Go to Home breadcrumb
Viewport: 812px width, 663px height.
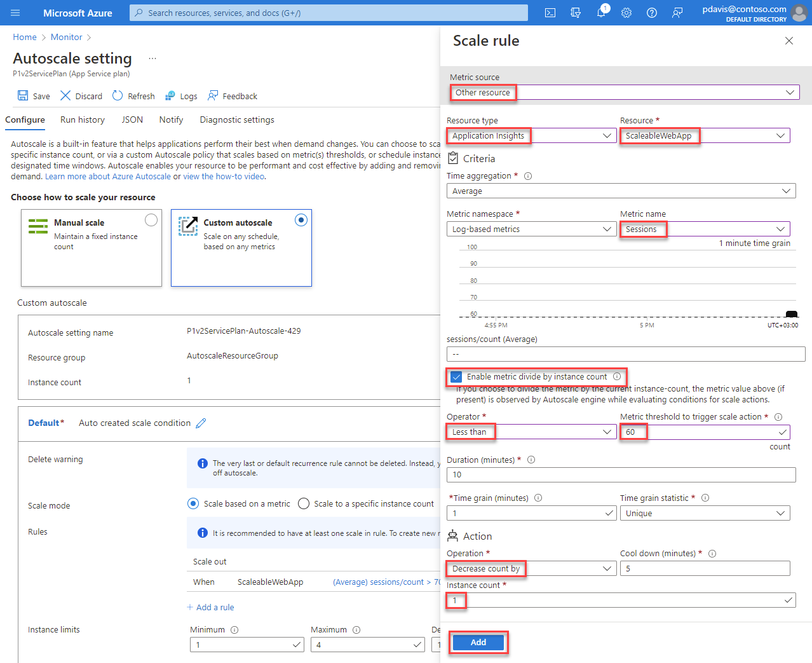[x=25, y=37]
